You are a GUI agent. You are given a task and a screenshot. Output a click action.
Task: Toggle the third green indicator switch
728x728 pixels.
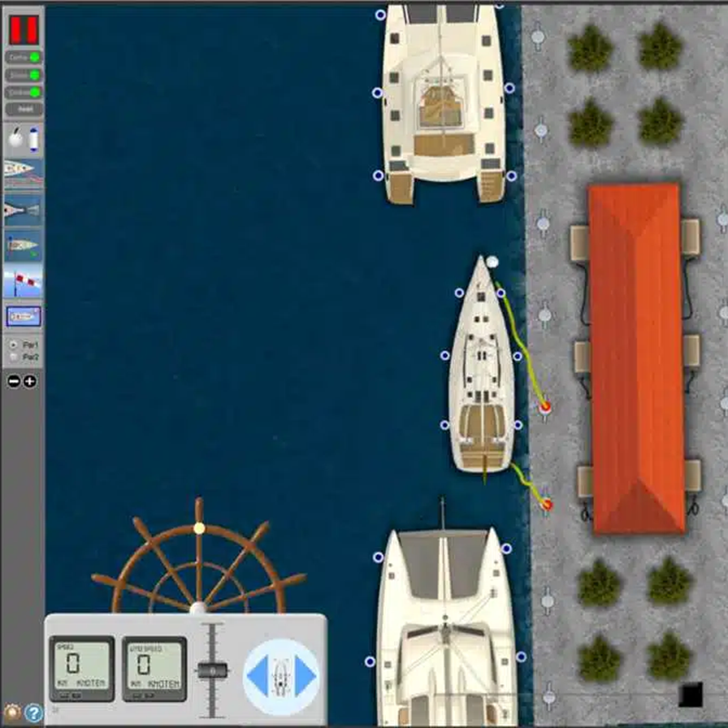34,92
